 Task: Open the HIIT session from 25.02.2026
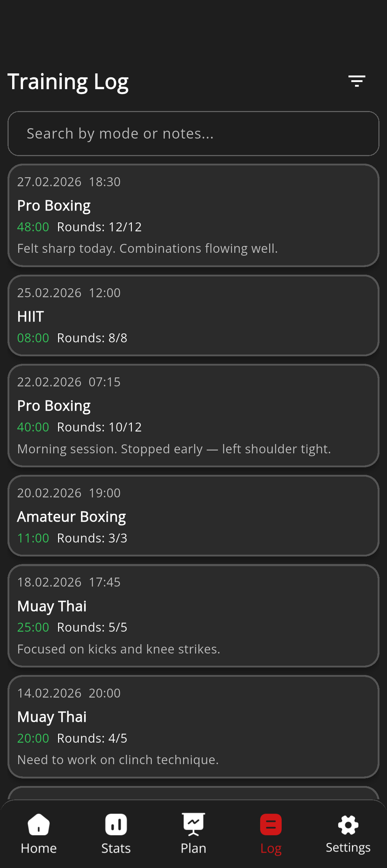click(193, 316)
